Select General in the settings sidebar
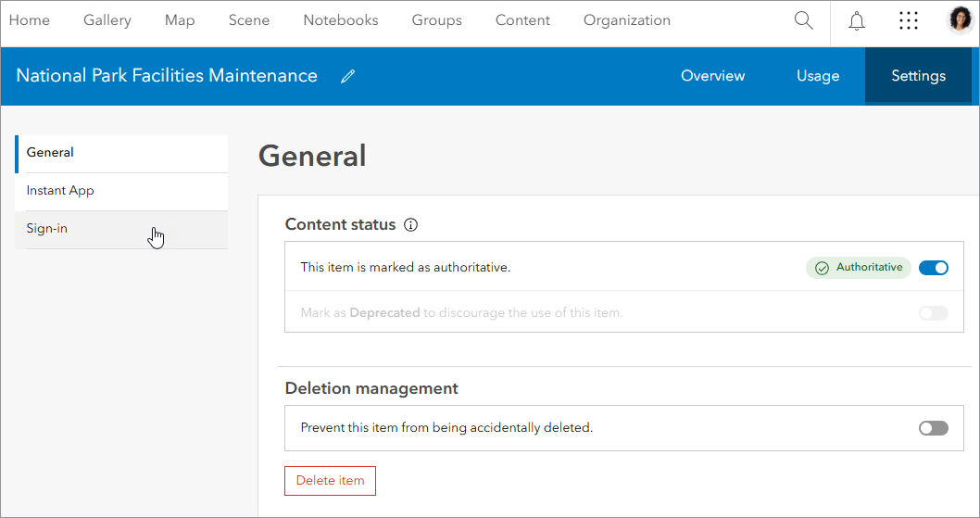This screenshot has width=980, height=518. (50, 153)
